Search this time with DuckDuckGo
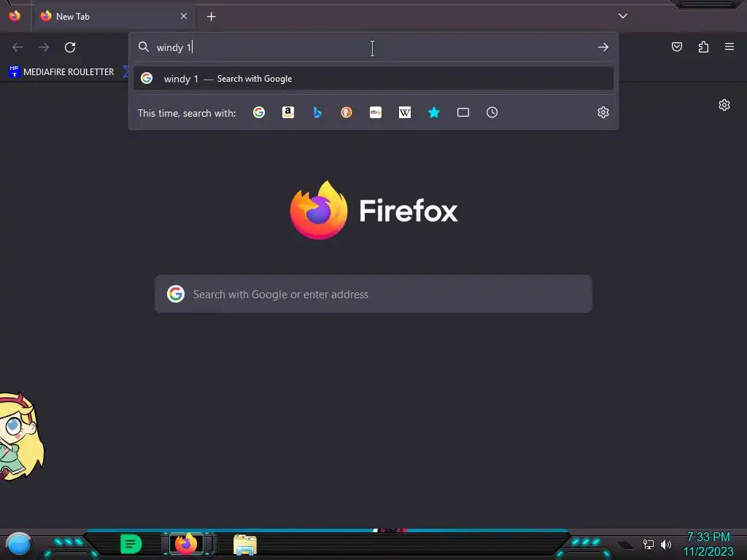This screenshot has height=560, width=747. (x=347, y=112)
